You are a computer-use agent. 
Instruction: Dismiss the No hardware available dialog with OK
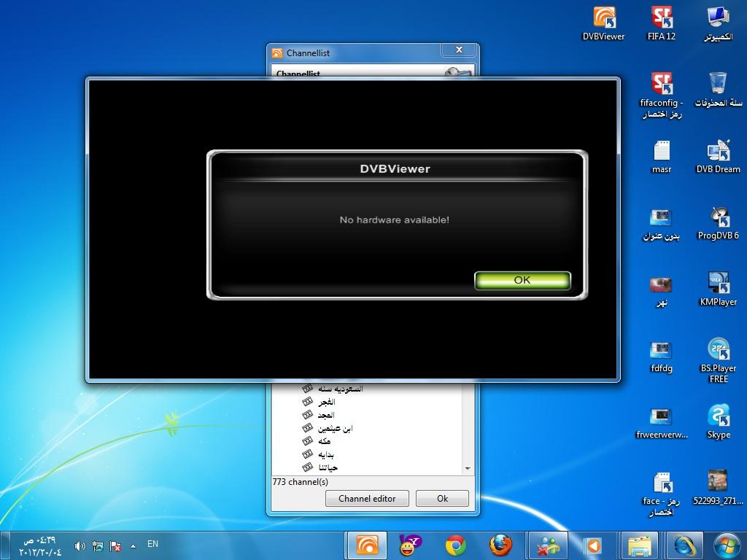point(522,280)
